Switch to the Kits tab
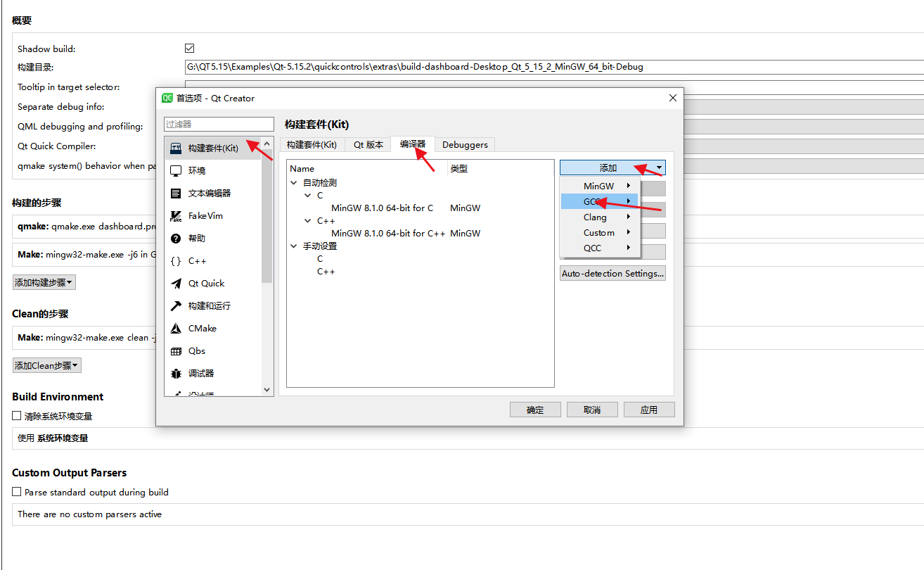The height and width of the screenshot is (570, 924). (312, 145)
